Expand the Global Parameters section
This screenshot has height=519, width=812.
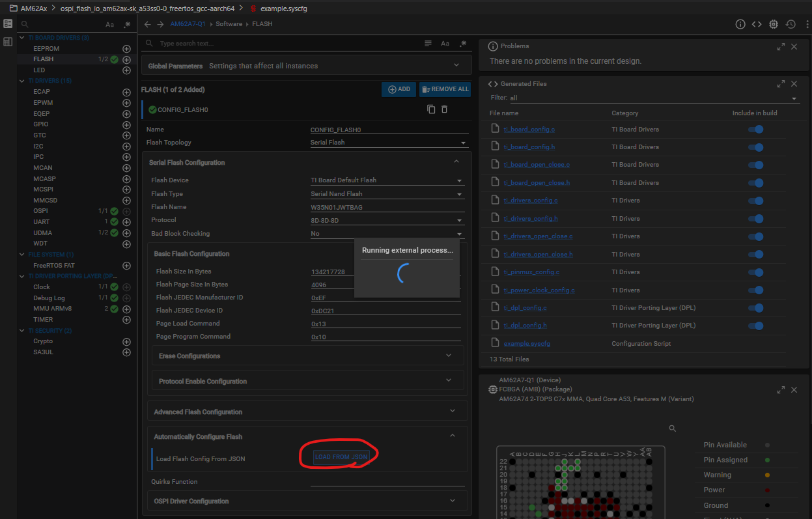[306, 66]
